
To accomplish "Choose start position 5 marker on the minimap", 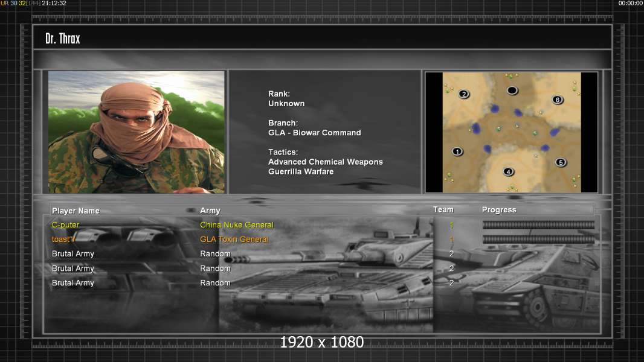I will [561, 162].
